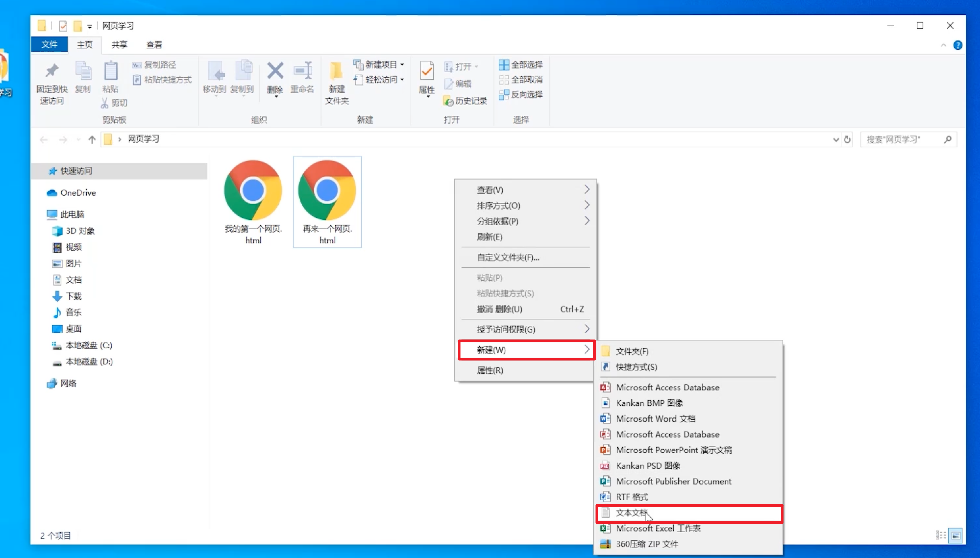Click the Edit (编辑) button in ribbon
This screenshot has width=980, height=558.
[458, 83]
